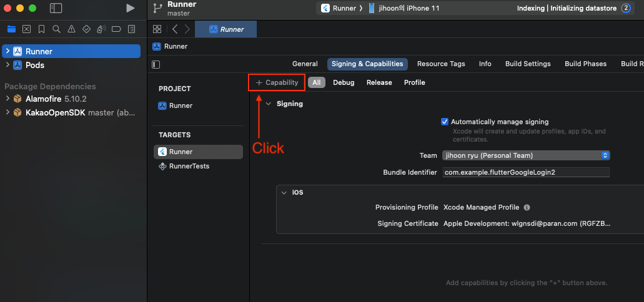
Task: Toggle Automatically manage signing checkbox
Action: click(444, 122)
